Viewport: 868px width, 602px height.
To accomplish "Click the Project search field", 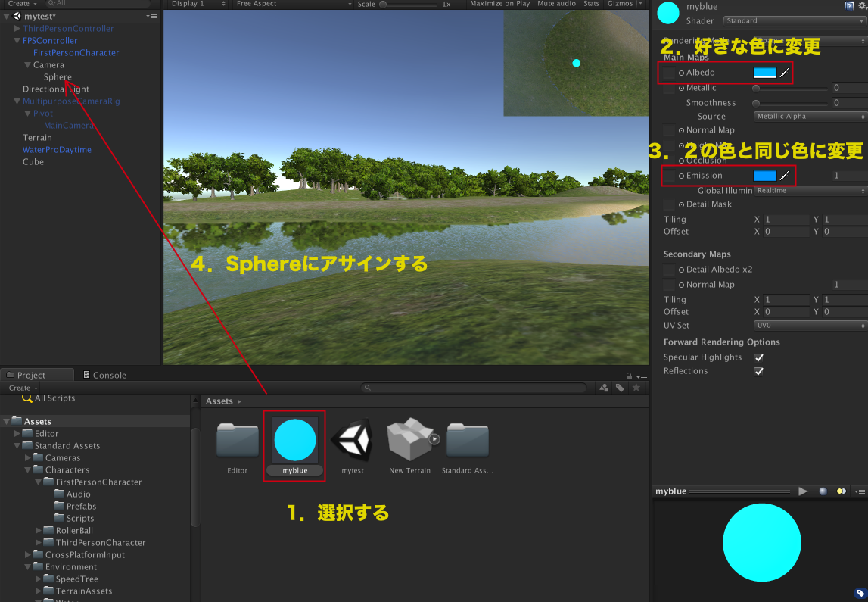I will click(x=474, y=388).
